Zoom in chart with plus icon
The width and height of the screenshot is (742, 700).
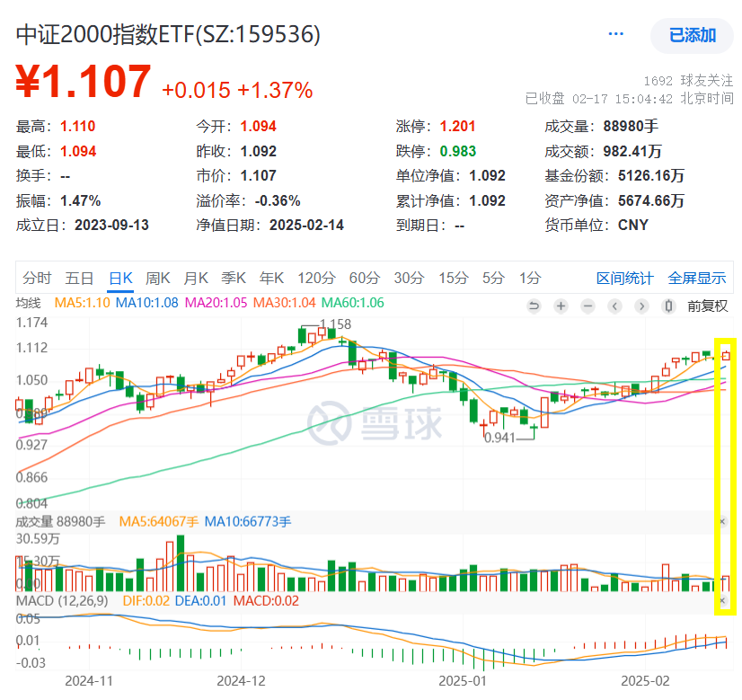click(561, 306)
